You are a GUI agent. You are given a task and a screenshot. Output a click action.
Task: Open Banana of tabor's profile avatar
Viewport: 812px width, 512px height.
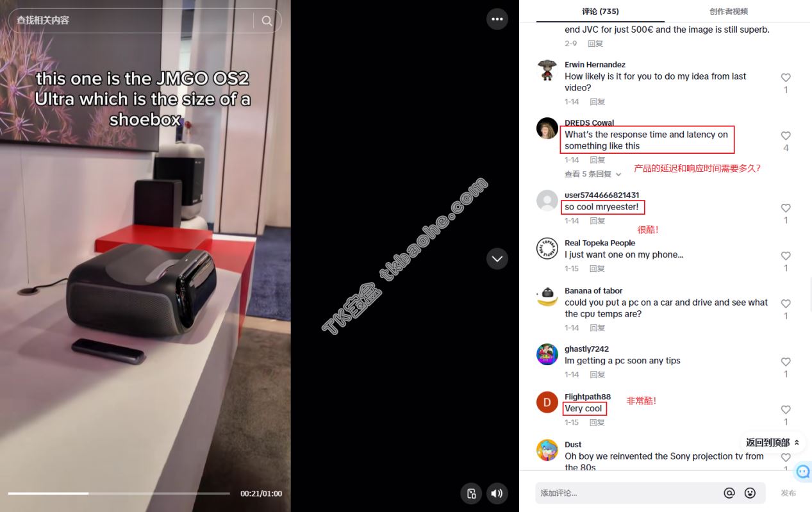(x=547, y=297)
